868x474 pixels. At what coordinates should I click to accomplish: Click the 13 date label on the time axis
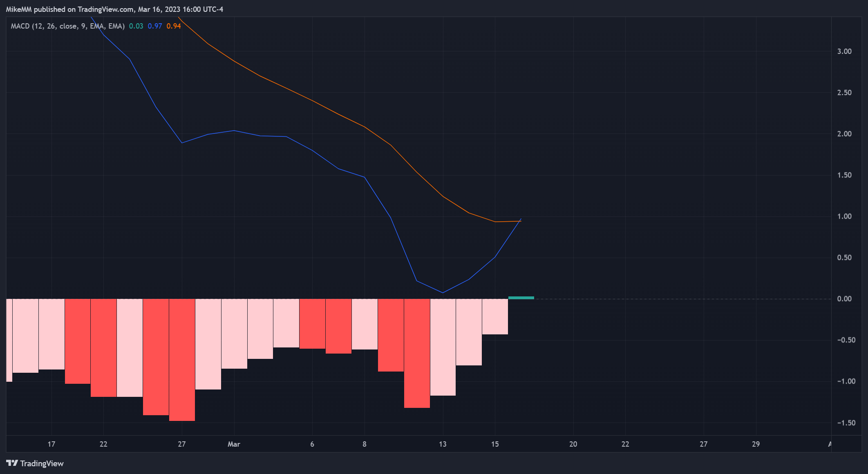coord(443,444)
